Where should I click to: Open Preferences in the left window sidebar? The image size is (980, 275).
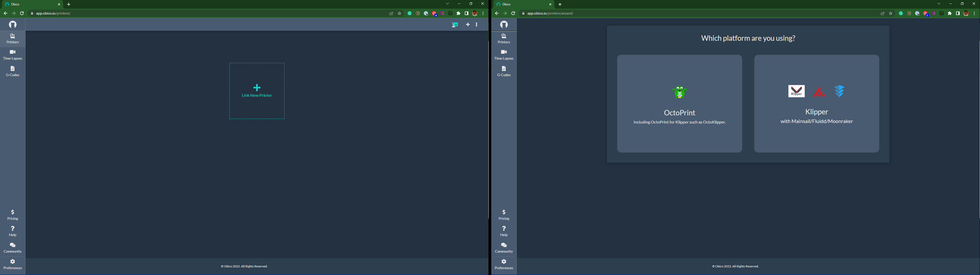[12, 264]
